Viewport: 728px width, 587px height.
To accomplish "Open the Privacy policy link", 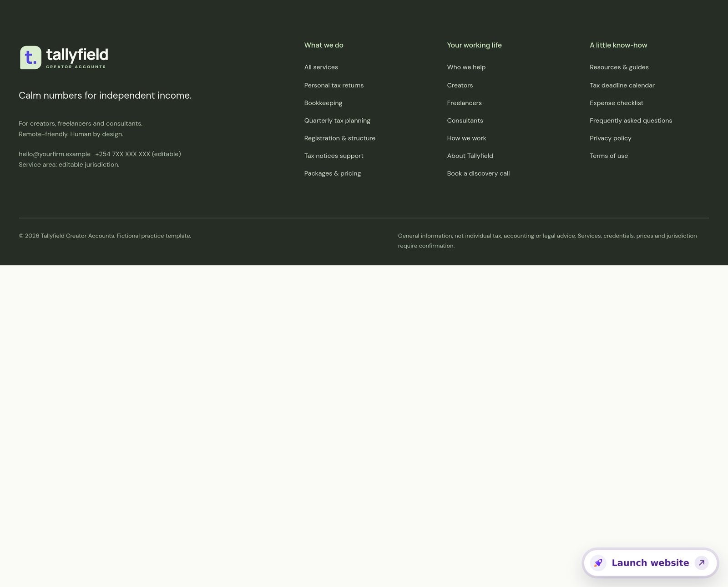I will [611, 138].
